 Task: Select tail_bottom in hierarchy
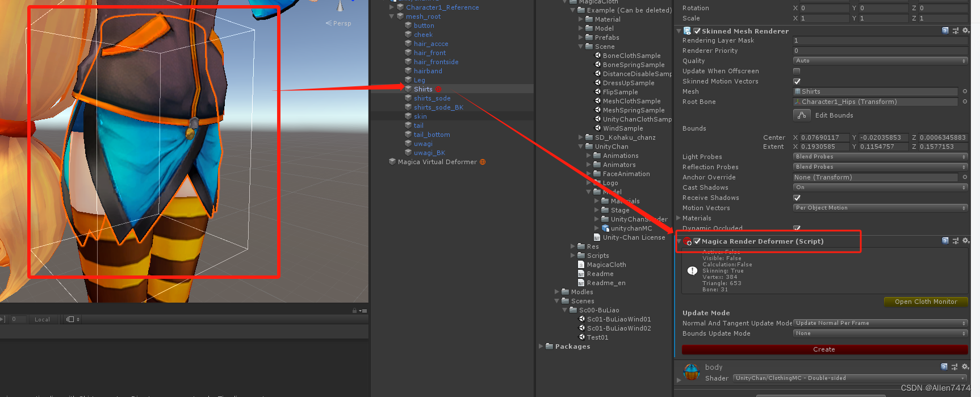432,135
